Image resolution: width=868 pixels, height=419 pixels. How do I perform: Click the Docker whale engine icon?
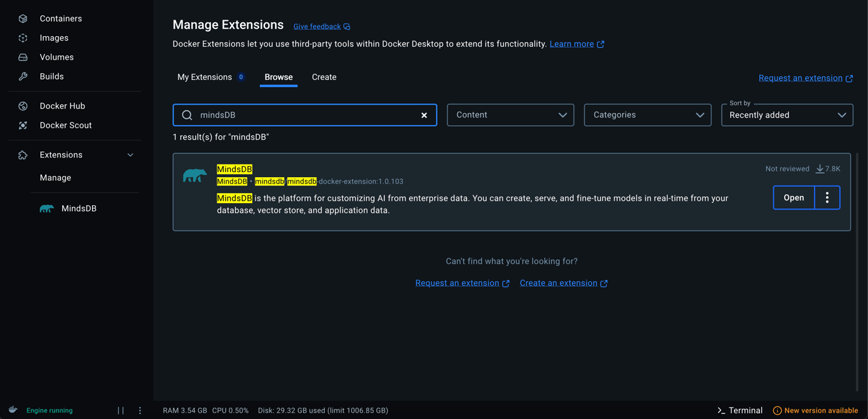click(x=13, y=410)
